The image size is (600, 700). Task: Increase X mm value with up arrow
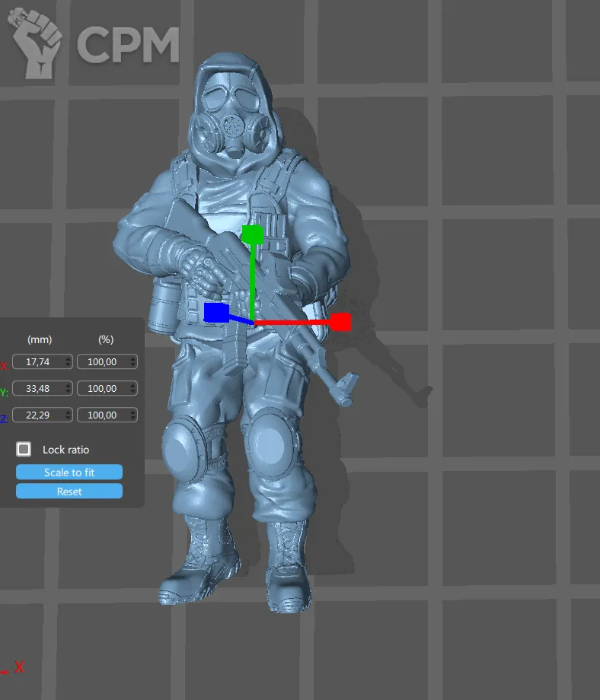pyautogui.click(x=69, y=359)
